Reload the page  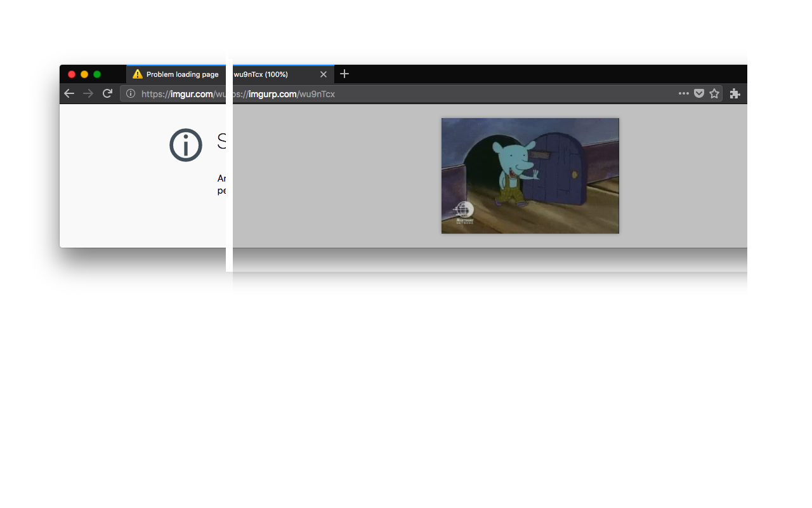[x=107, y=93]
